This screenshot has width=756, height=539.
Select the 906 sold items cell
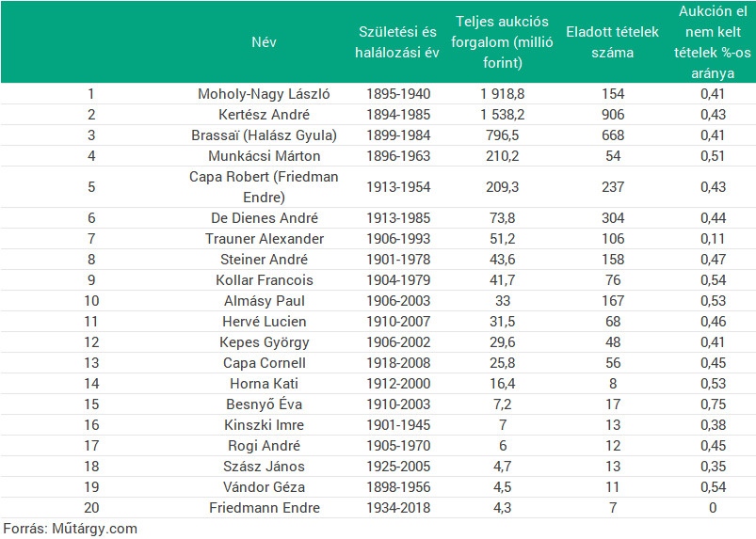(x=613, y=114)
